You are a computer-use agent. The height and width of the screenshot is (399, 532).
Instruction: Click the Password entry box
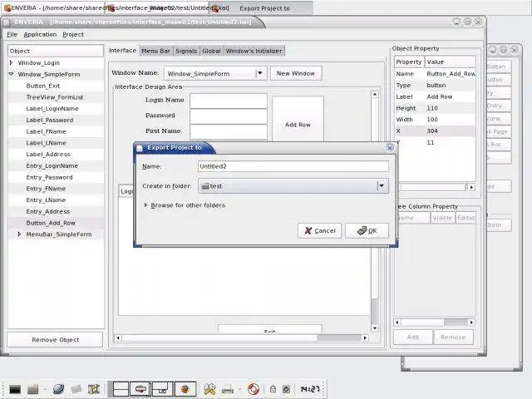pos(229,116)
